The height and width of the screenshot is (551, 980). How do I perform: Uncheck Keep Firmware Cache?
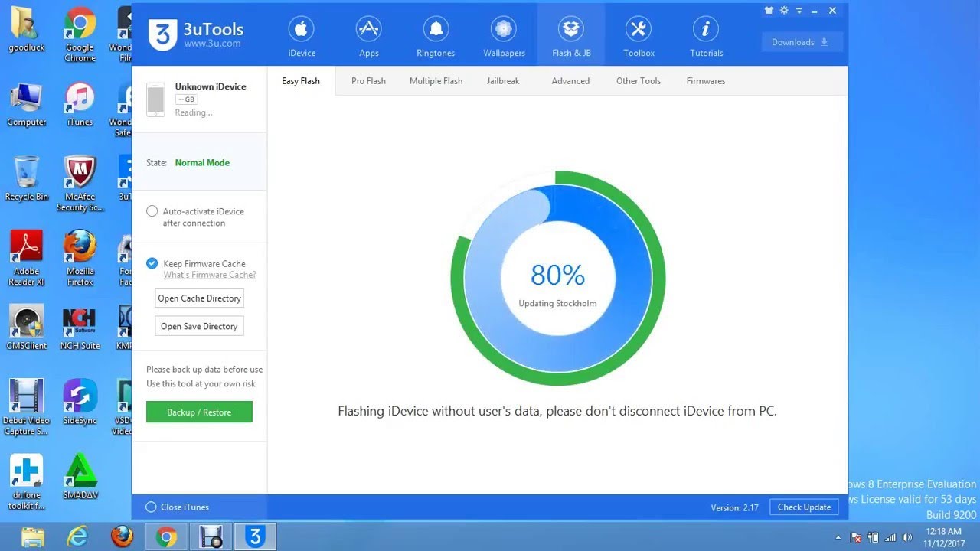152,263
